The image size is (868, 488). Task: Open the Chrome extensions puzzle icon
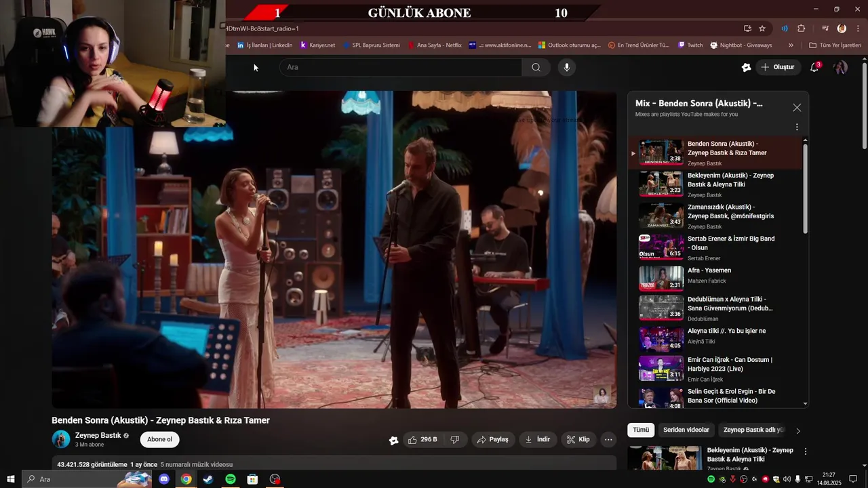(x=802, y=28)
